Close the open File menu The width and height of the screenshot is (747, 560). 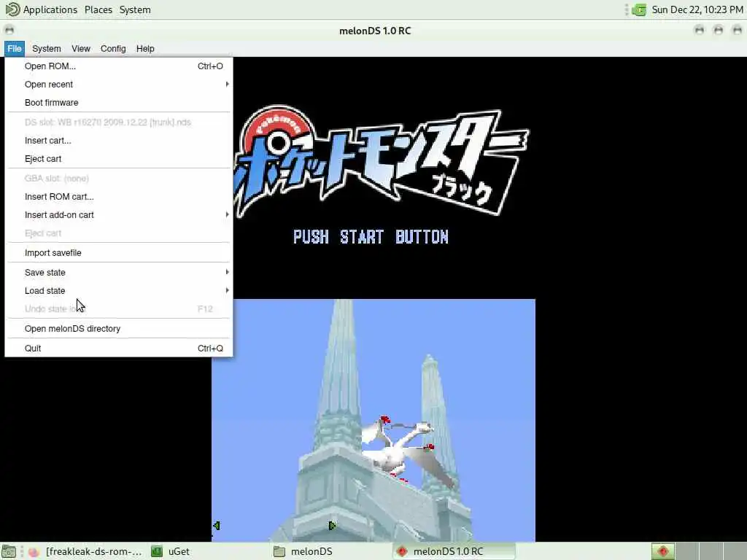(15, 49)
